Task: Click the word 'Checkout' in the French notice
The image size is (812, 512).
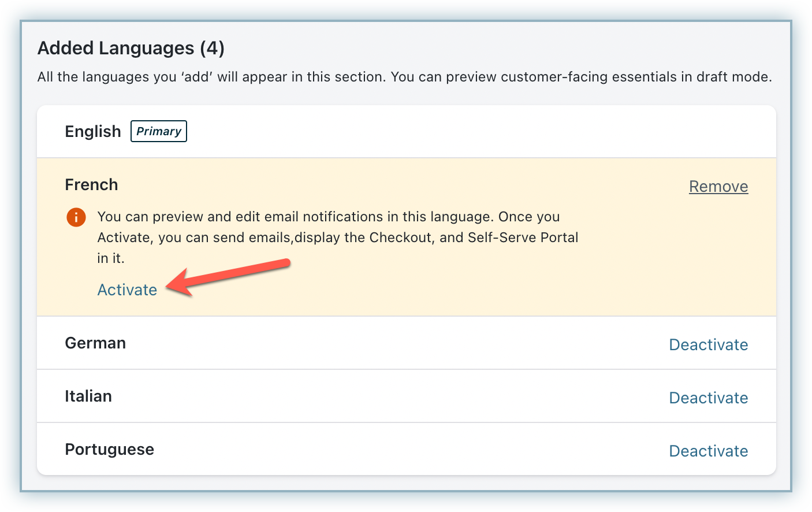Action: point(401,238)
